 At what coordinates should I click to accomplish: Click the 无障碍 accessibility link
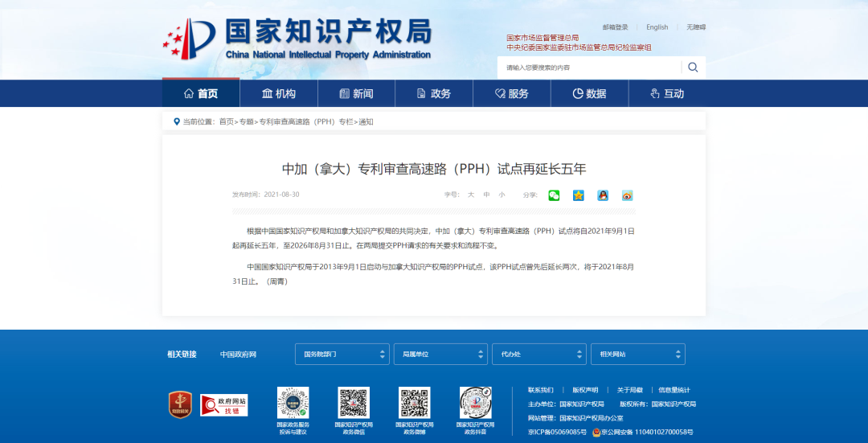pyautogui.click(x=696, y=27)
